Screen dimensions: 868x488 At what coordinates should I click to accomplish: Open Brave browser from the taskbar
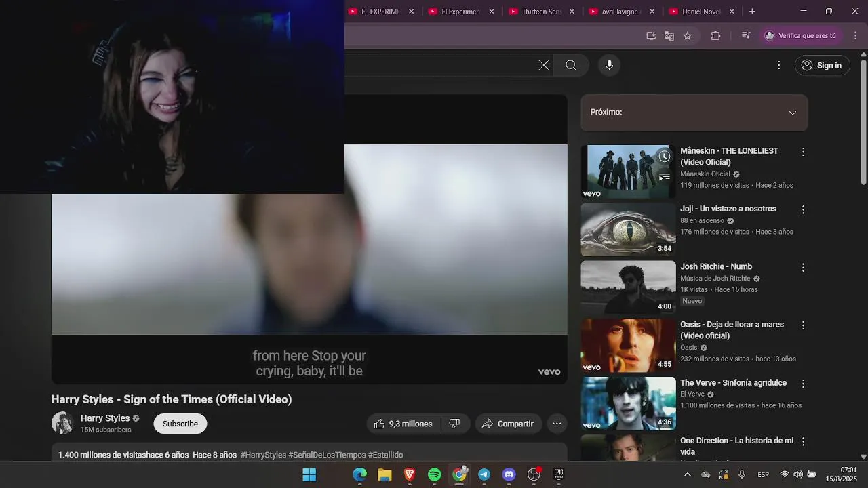coord(410,474)
